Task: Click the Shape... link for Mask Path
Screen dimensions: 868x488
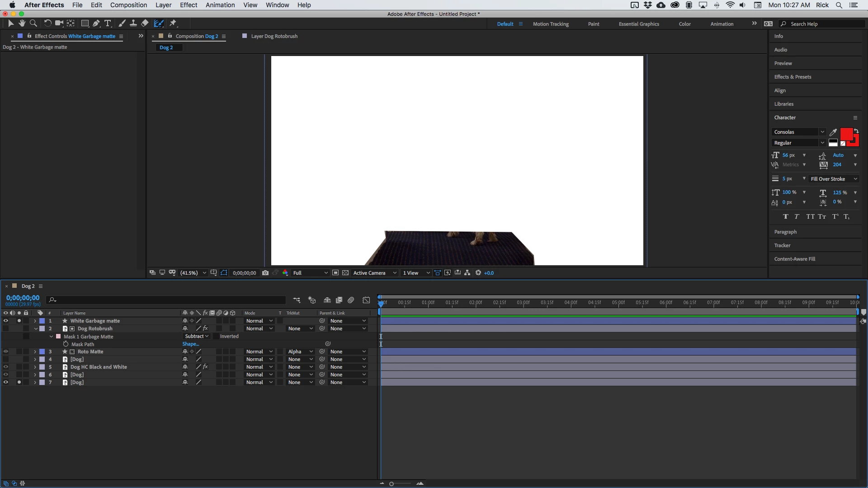Action: pos(190,344)
